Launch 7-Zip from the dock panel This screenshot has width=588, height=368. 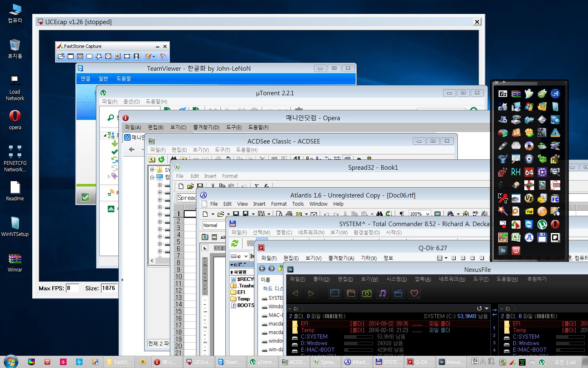point(503,94)
